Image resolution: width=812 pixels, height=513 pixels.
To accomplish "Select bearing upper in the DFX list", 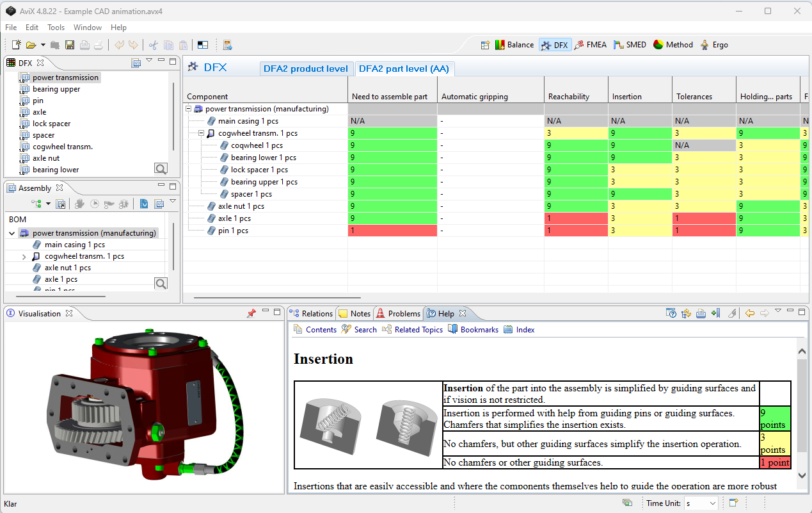I will click(x=56, y=89).
